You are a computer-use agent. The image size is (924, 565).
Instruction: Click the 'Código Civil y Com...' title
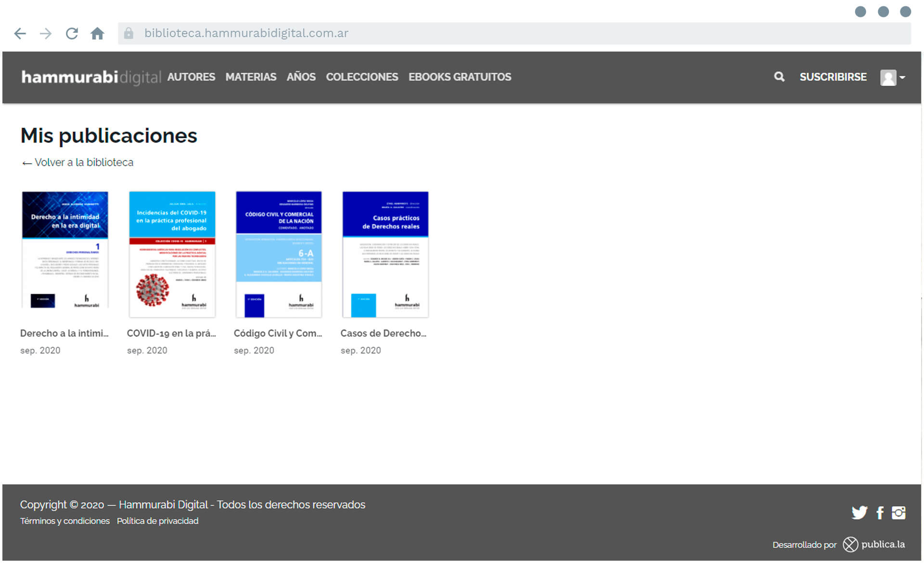tap(278, 333)
